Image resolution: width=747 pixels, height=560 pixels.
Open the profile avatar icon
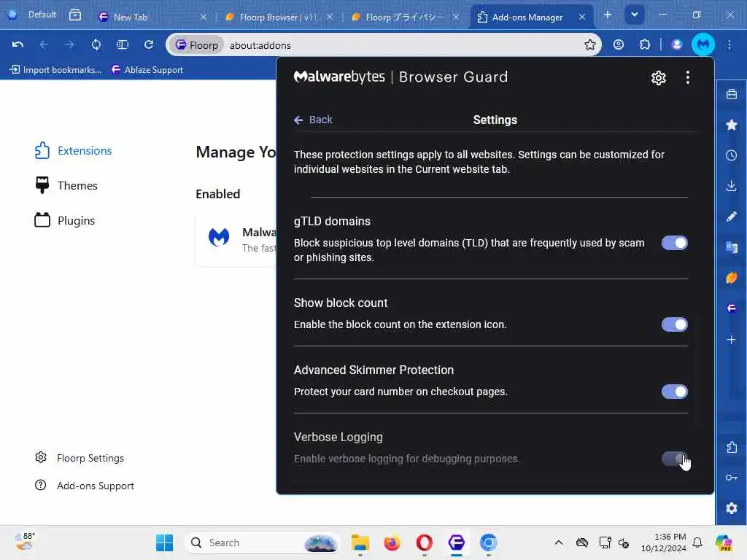coord(676,44)
